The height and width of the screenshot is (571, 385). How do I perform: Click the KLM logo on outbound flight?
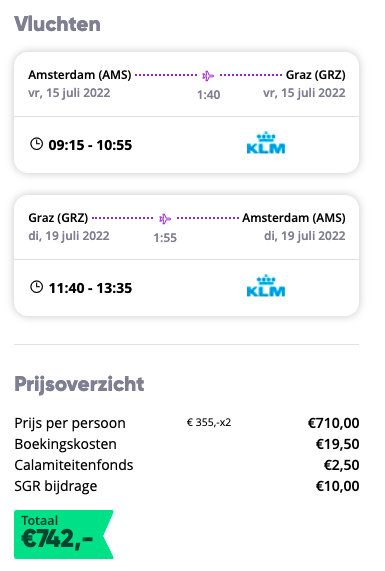click(x=266, y=143)
